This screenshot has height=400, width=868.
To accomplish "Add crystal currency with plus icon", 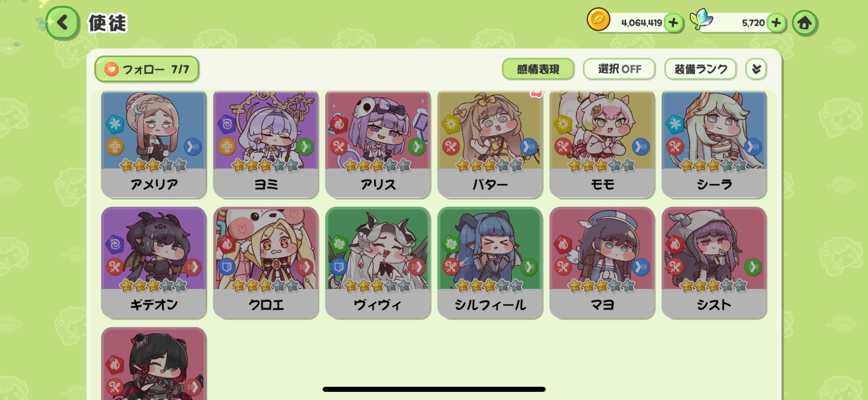I will (776, 23).
